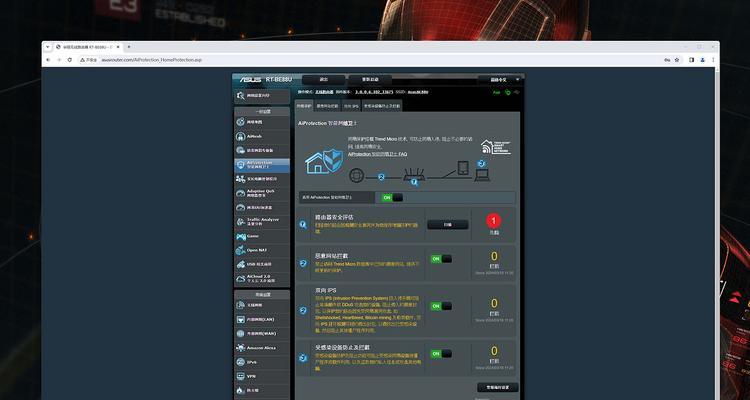Toggle the Malicious Sites Blocking switch
This screenshot has height=400, width=750.
tap(441, 259)
